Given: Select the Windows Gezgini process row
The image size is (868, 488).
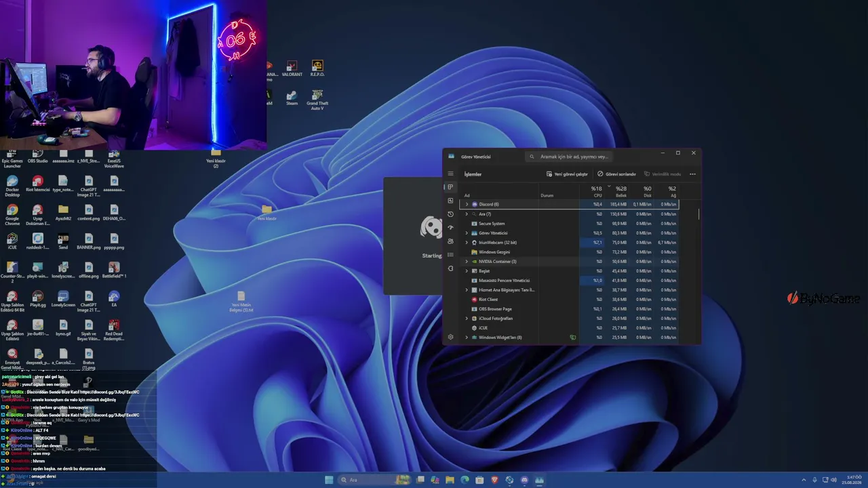Looking at the screenshot, I should tap(570, 251).
